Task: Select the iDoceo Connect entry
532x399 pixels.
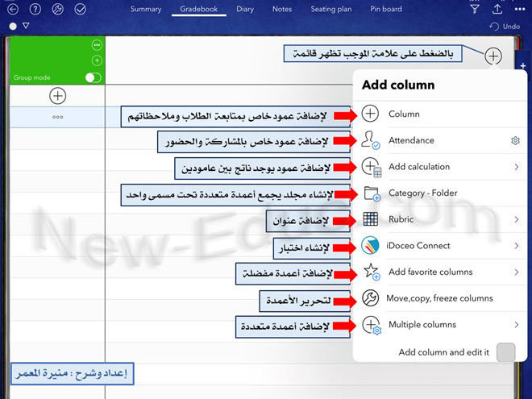Action: pos(440,246)
